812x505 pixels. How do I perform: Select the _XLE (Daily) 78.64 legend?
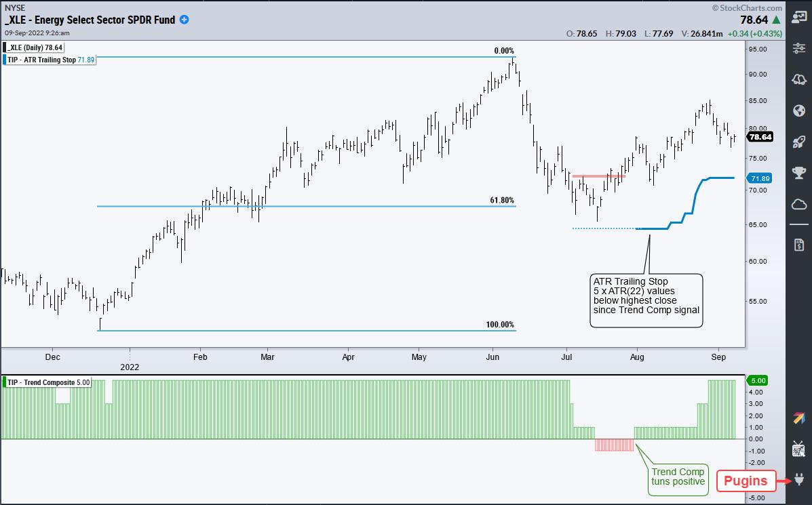[35, 47]
